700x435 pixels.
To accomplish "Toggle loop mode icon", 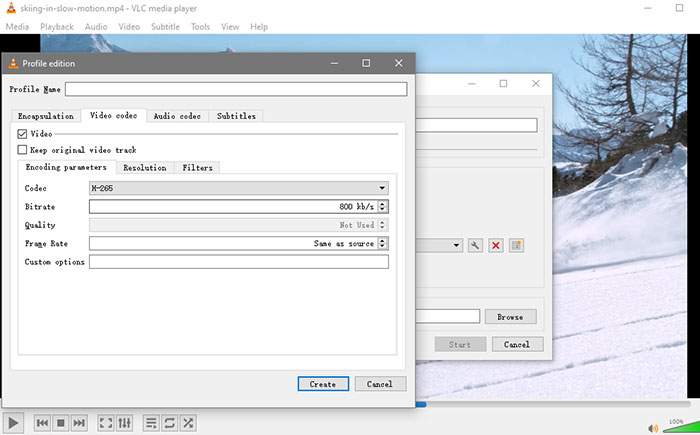I will click(170, 422).
